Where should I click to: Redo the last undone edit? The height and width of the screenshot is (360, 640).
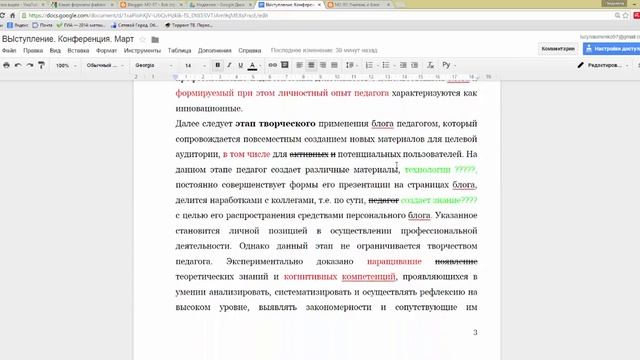(x=30, y=65)
